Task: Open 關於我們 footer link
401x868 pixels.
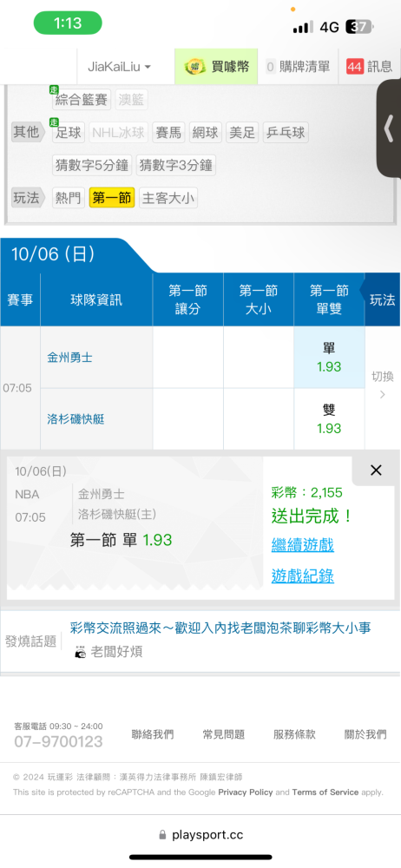Action: coord(365,734)
